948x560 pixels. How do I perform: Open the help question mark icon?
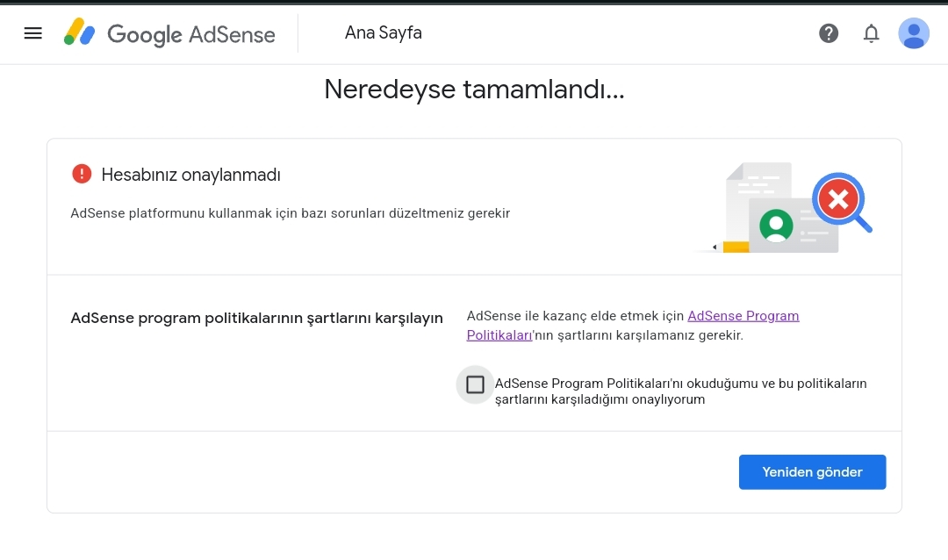[x=829, y=33]
